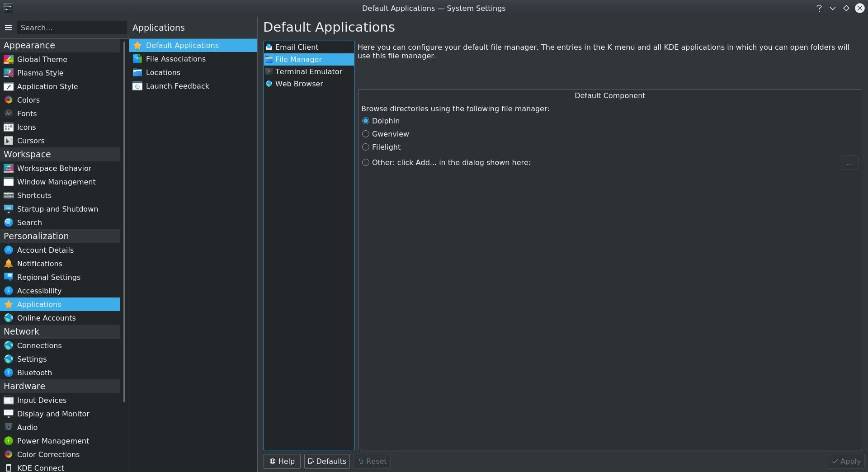Click the Plasma Style icon
This screenshot has width=868, height=472.
click(9, 73)
